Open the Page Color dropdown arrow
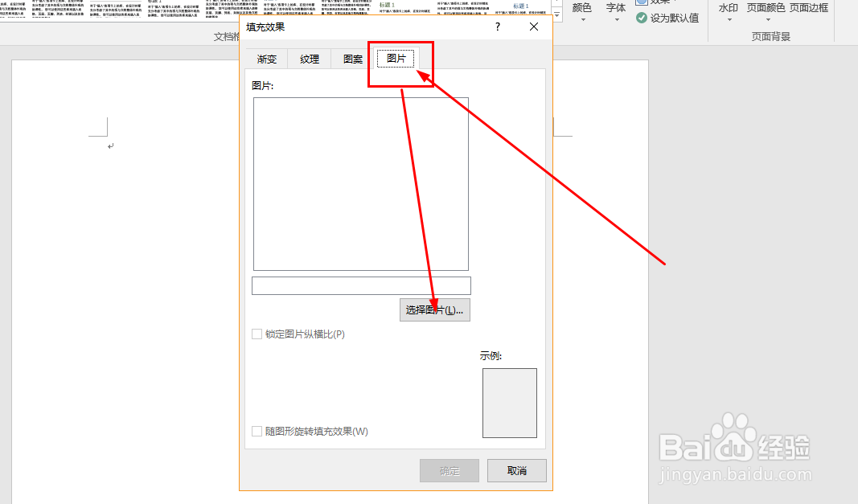This screenshot has height=504, width=858. [770, 20]
